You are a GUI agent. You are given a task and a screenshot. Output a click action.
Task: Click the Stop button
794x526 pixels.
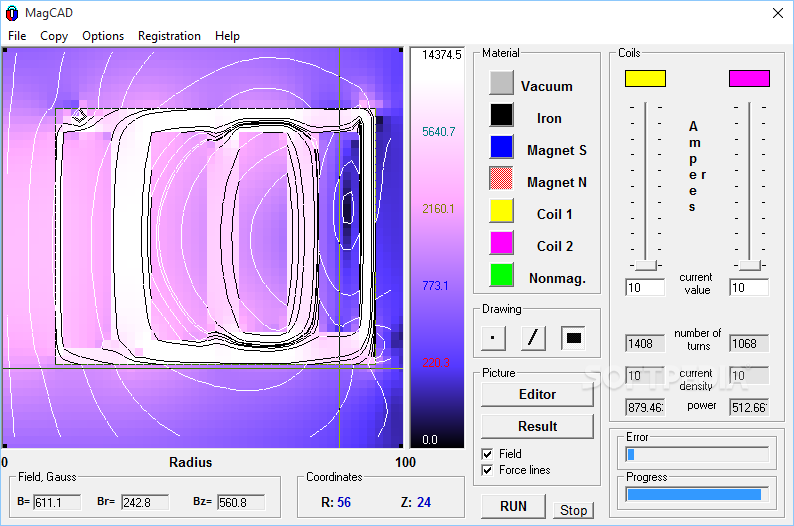[x=573, y=510]
